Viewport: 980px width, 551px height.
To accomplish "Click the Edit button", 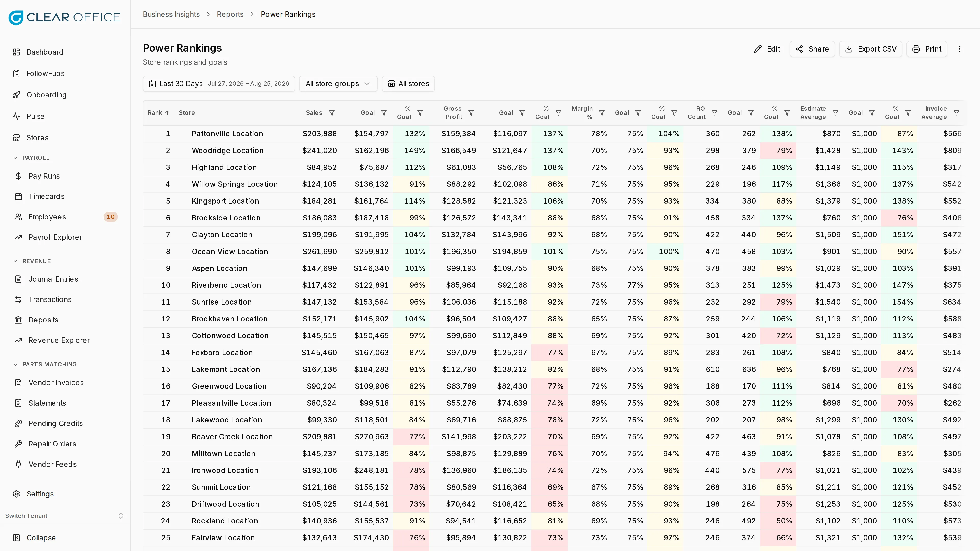I will tap(767, 49).
